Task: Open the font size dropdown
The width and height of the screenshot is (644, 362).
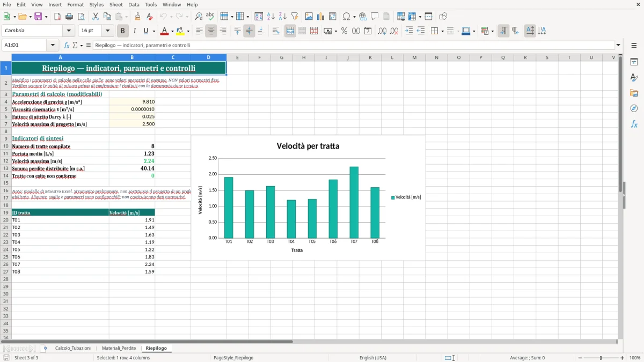Action: (x=108, y=31)
